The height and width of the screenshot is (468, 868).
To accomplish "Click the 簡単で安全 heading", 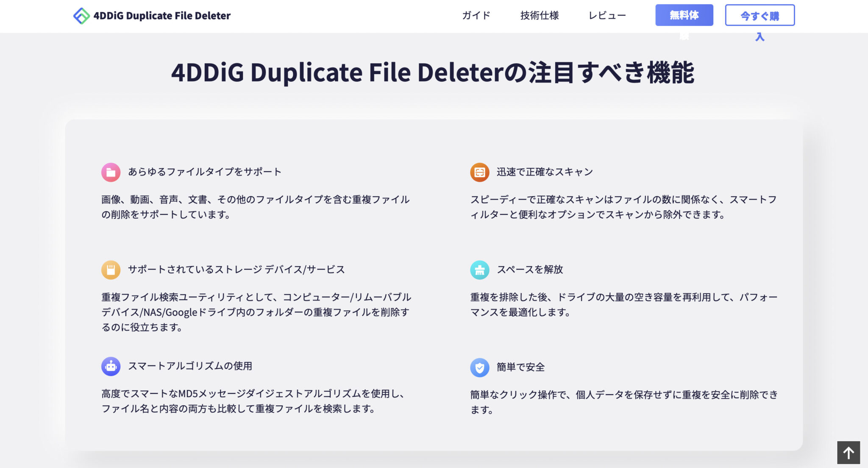I will pyautogui.click(x=521, y=368).
